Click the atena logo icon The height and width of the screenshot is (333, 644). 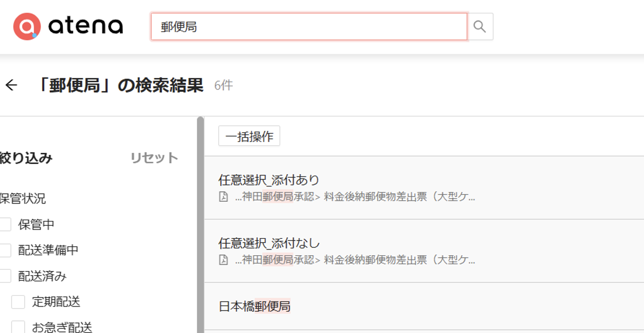pos(27,26)
